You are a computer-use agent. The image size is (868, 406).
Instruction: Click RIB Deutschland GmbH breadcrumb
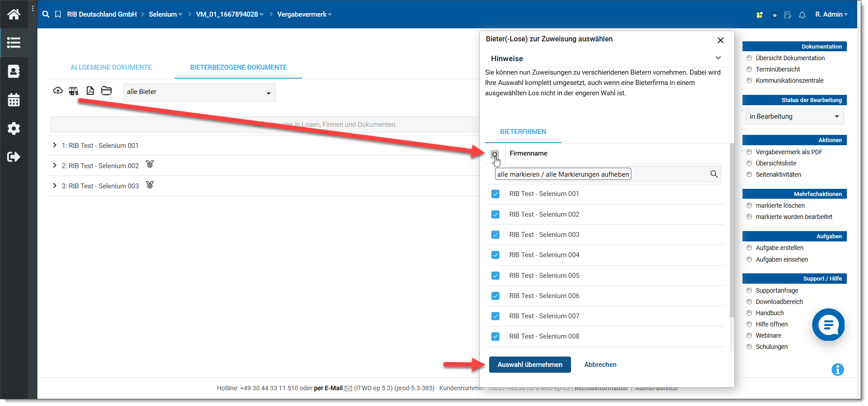click(x=102, y=14)
